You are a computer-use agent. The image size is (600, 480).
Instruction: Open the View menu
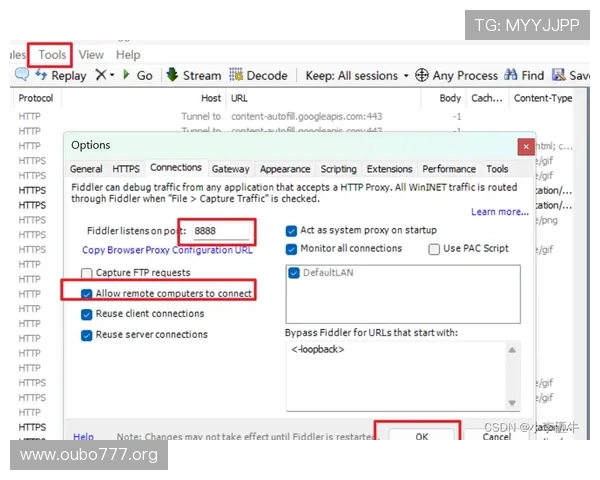tap(91, 55)
